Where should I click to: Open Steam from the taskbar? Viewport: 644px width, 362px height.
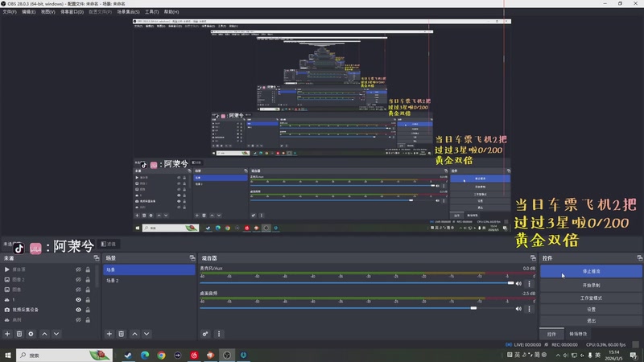pos(128,355)
